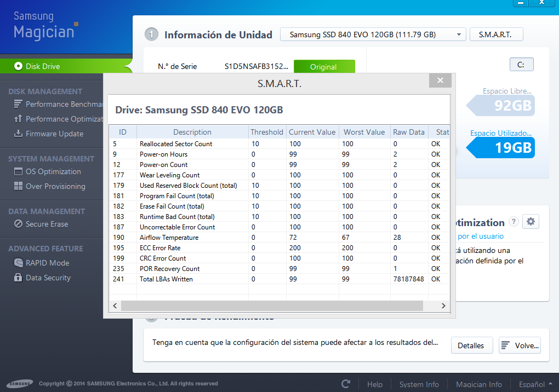Viewport: 559px width, 392px height.
Task: Click the Original authenticity badge
Action: [x=324, y=67]
